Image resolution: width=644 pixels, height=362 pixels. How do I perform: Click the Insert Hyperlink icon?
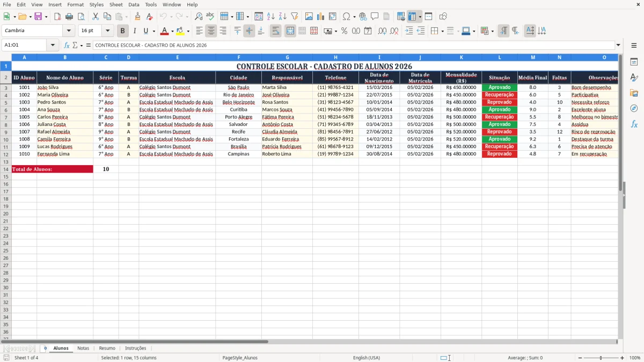pos(363,17)
